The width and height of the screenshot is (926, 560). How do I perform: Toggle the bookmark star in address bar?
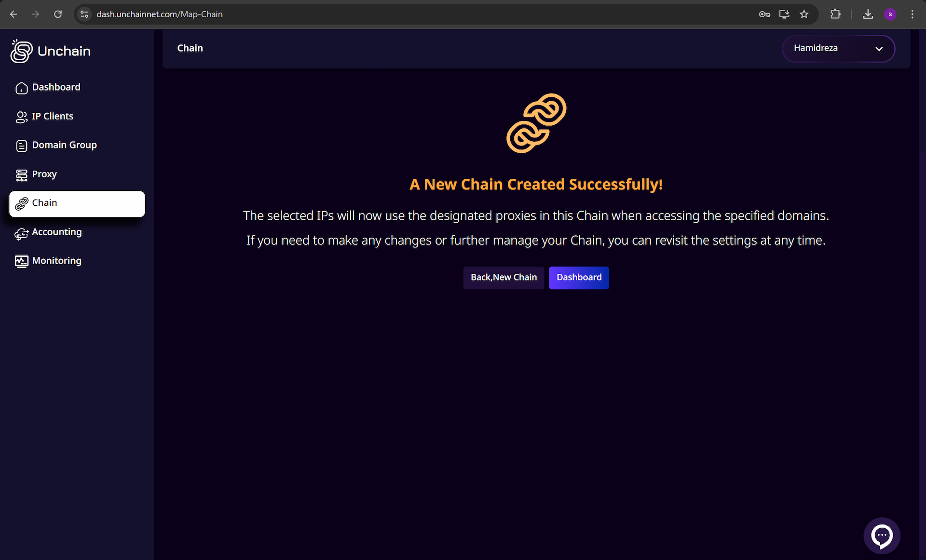[x=804, y=14]
